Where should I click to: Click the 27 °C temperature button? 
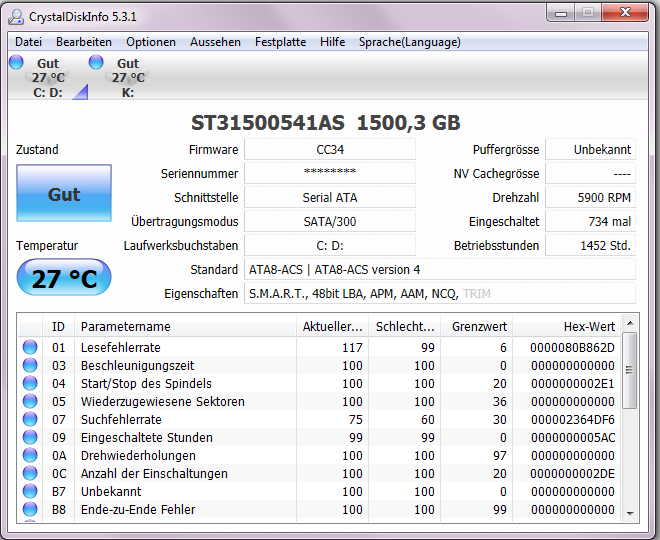click(64, 278)
